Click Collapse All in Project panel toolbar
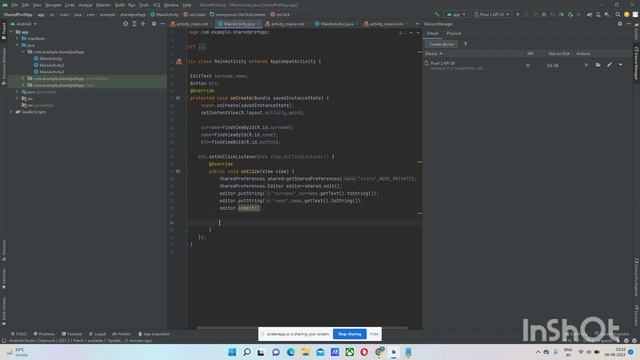Screen dimensions: 640x360 [x=143, y=24]
